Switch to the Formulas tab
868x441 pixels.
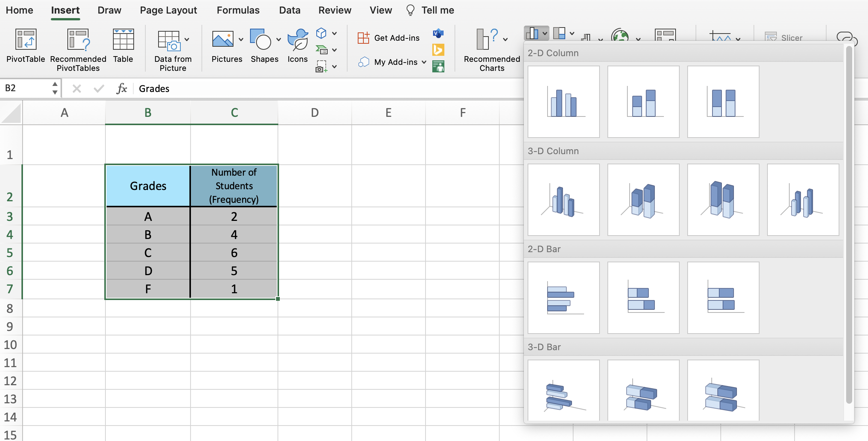pyautogui.click(x=238, y=10)
